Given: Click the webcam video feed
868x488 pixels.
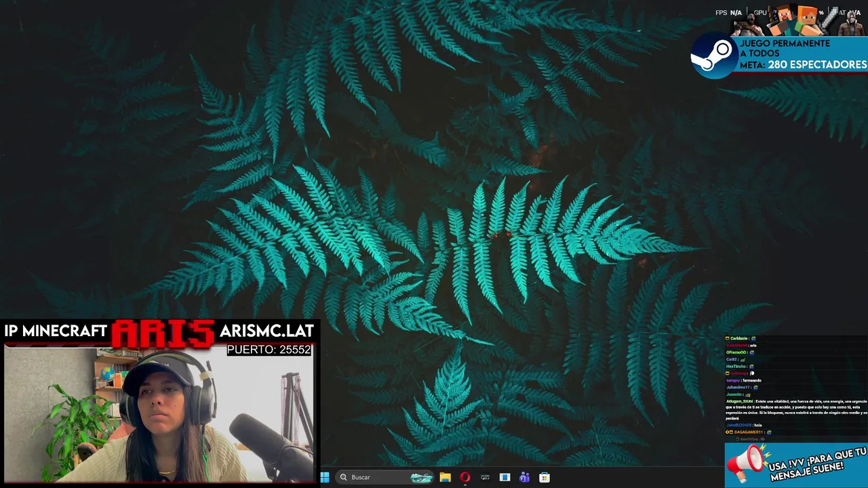Looking at the screenshot, I should click(159, 414).
